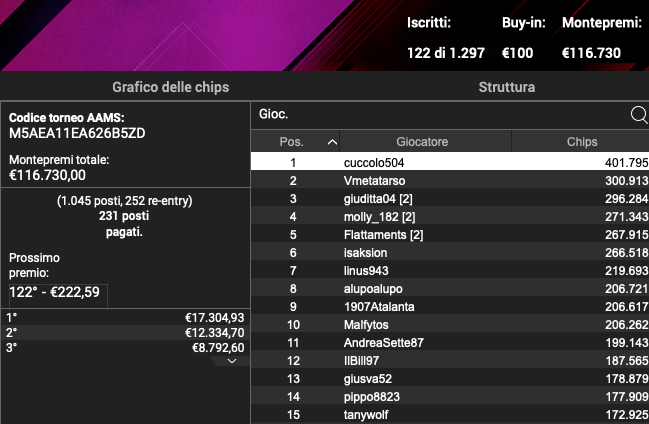Select player cuccolo504 in first position

(449, 162)
